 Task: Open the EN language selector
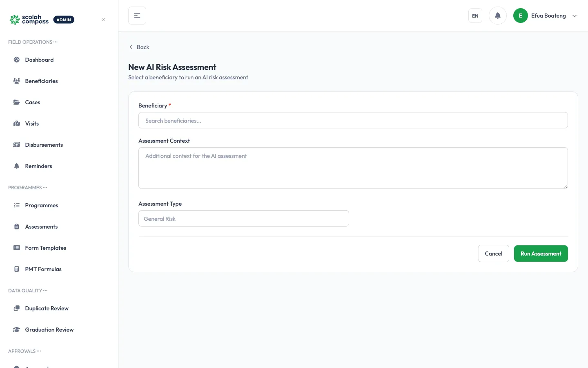(475, 16)
